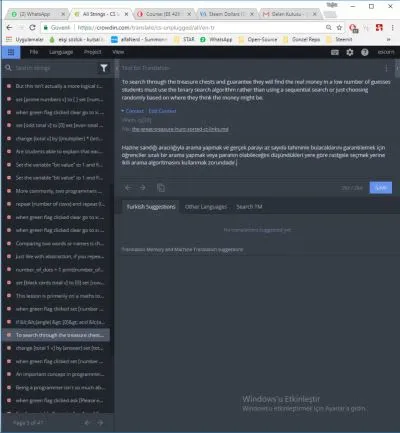Open keyboard shortcuts icon in Crowdin header
This screenshot has height=433, width=400.
335,52
